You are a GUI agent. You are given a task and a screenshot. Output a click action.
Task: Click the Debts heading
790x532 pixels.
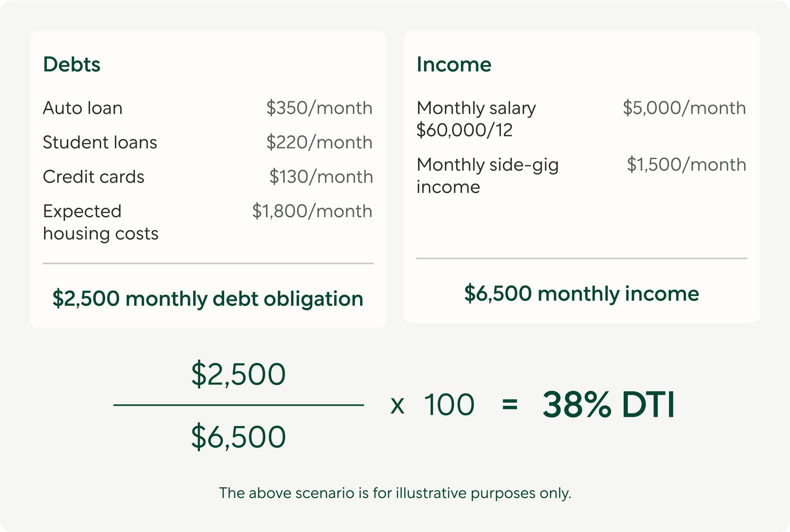coord(72,65)
